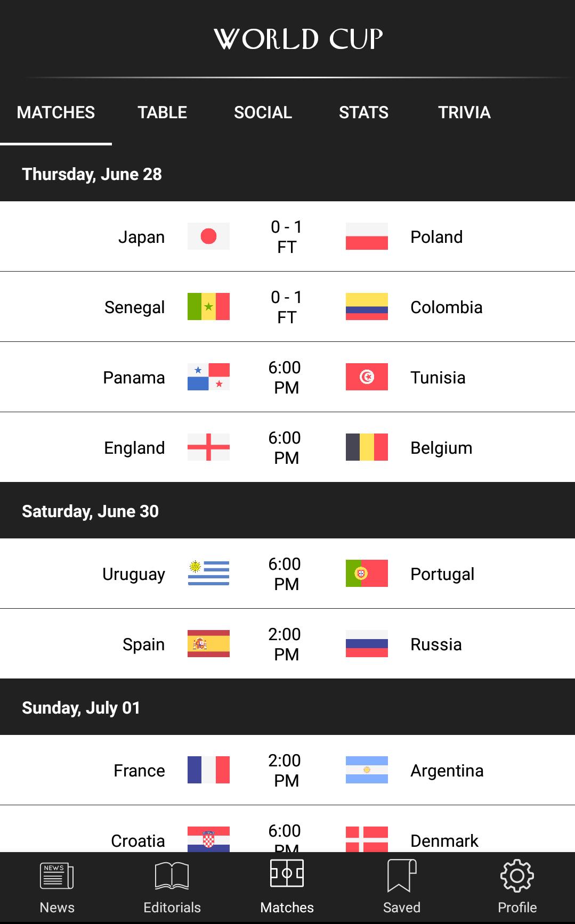Select the Portugal team name

[x=442, y=574]
